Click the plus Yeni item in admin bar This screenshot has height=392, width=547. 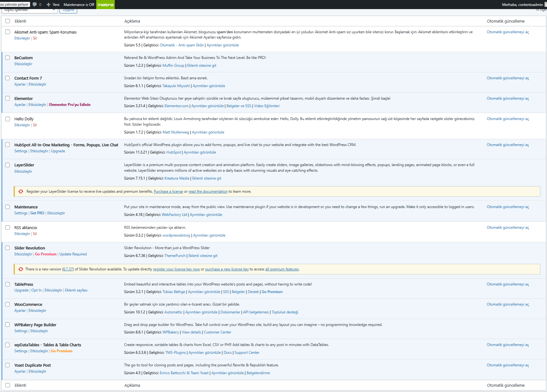53,4
